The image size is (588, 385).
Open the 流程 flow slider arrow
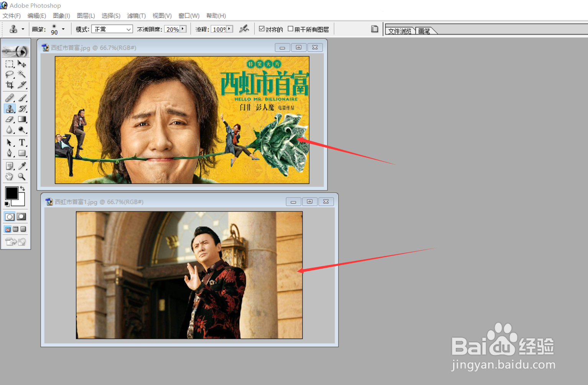pyautogui.click(x=229, y=29)
